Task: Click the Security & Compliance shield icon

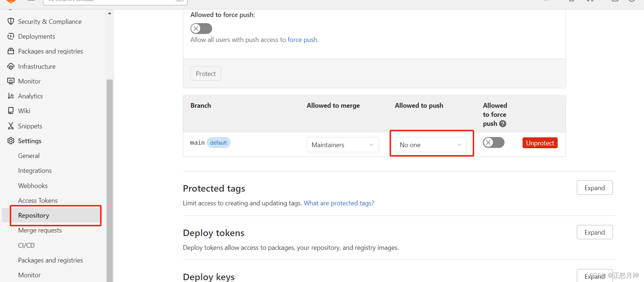Action: [x=11, y=21]
